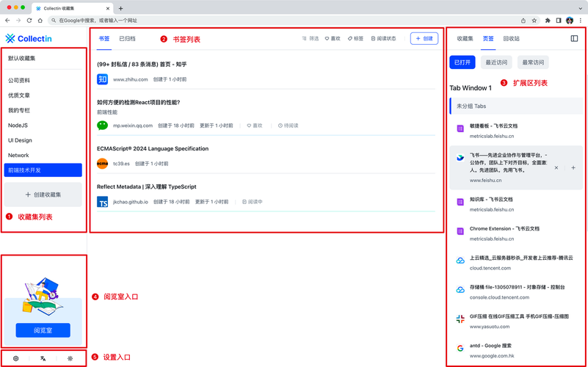Open the Chrome three-dot menu
Image resolution: width=588 pixels, height=367 pixels.
point(581,21)
